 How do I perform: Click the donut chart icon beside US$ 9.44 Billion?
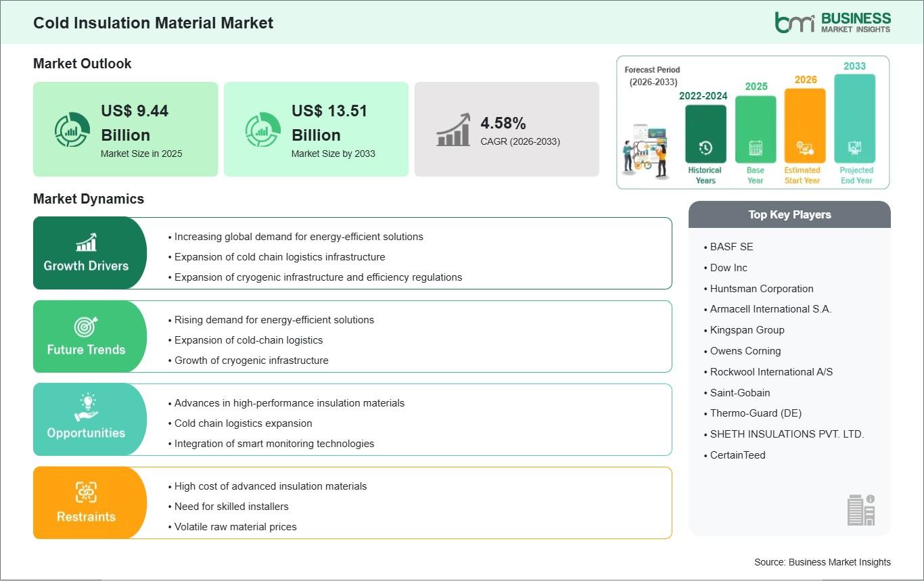[x=72, y=129]
